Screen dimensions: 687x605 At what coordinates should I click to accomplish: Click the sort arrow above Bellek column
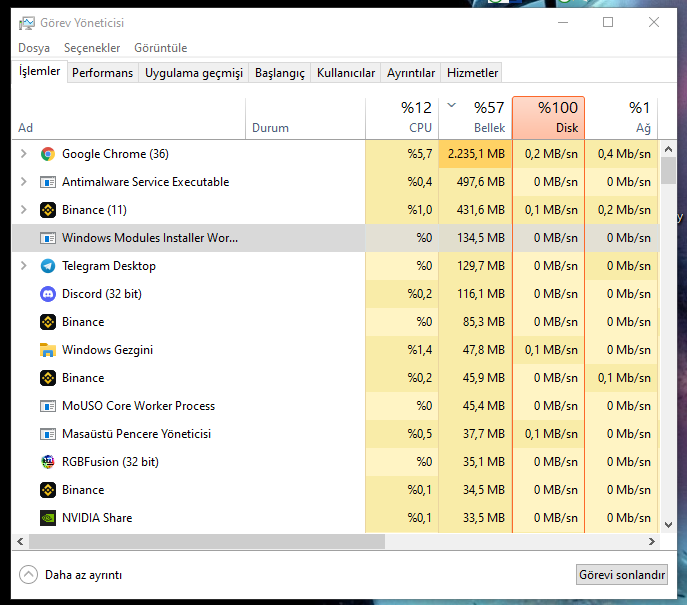pos(452,105)
